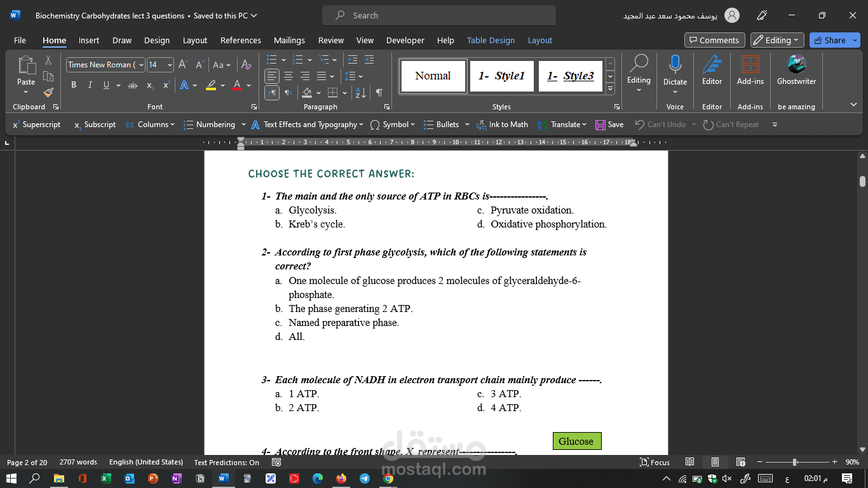Toggle Focus mode in status bar
This screenshot has width=868, height=488.
click(655, 462)
